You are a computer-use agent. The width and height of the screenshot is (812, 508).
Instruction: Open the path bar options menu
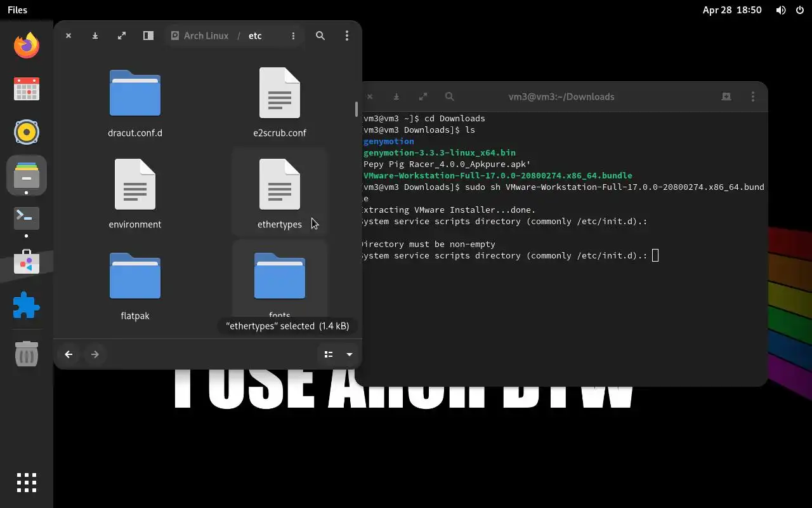[x=293, y=36]
